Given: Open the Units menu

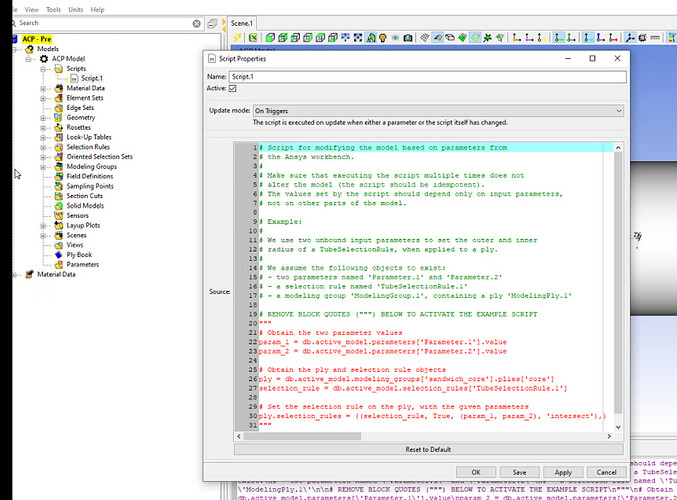Looking at the screenshot, I should pos(76,9).
